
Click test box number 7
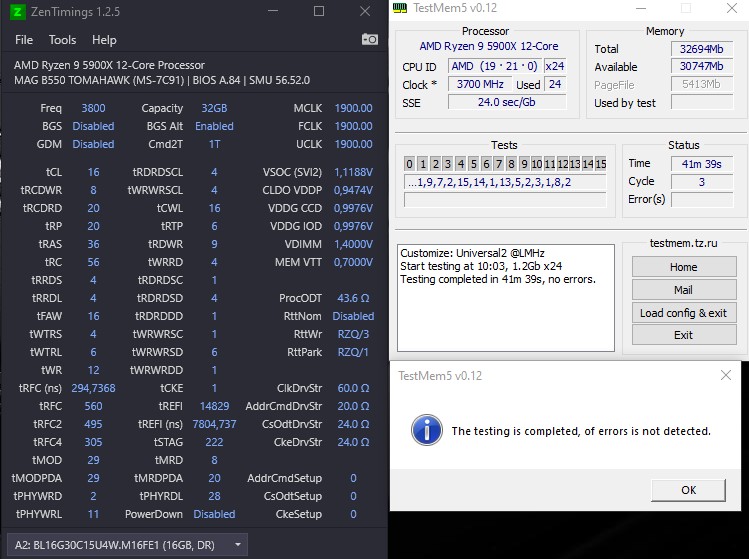pyautogui.click(x=498, y=164)
